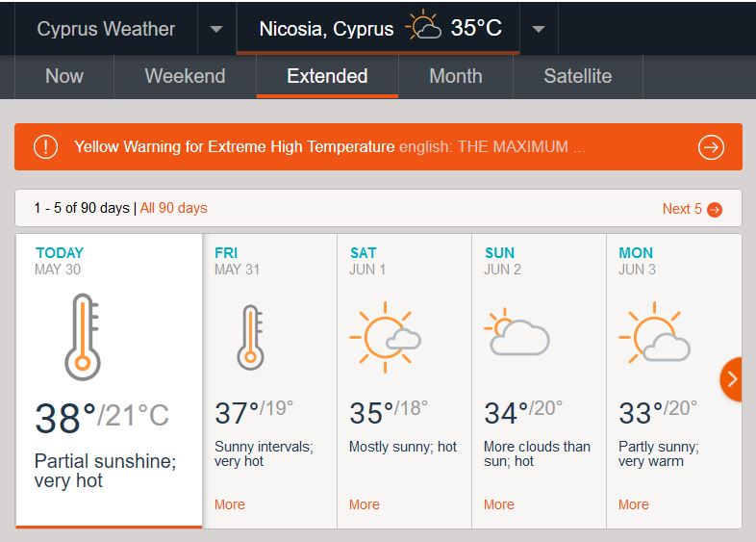
Task: Click Today's thermometer weather icon
Action: [x=83, y=336]
